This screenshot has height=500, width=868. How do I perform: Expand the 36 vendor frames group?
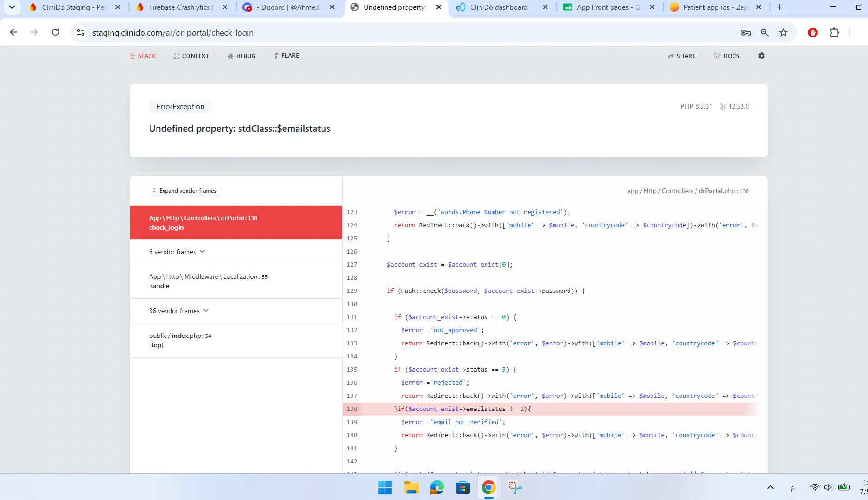pyautogui.click(x=179, y=311)
